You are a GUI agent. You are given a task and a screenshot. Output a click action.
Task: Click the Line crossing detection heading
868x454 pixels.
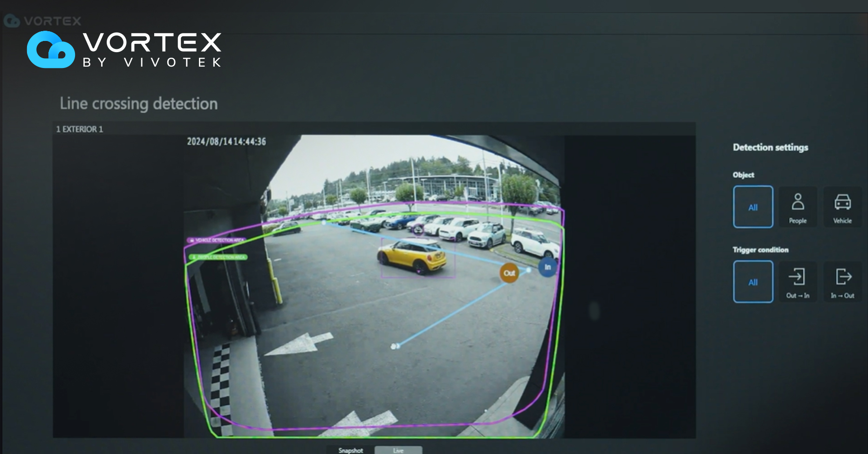coord(138,103)
